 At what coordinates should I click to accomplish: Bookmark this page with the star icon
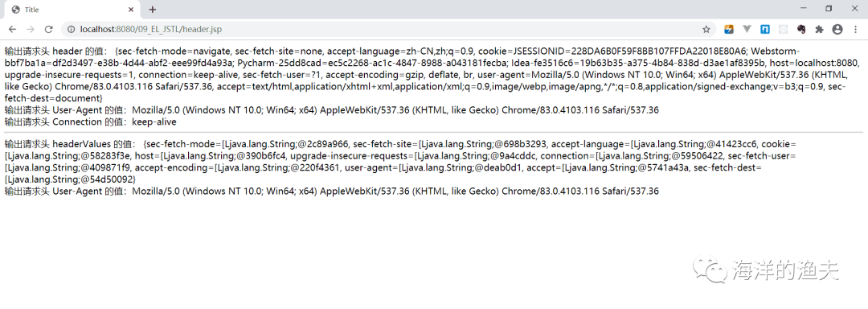(706, 29)
